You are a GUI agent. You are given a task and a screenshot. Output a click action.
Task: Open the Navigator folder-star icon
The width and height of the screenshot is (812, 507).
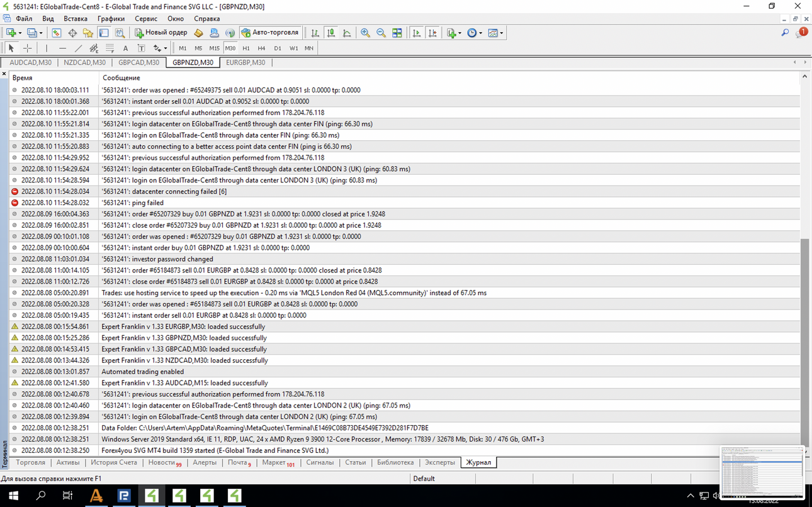pyautogui.click(x=88, y=33)
